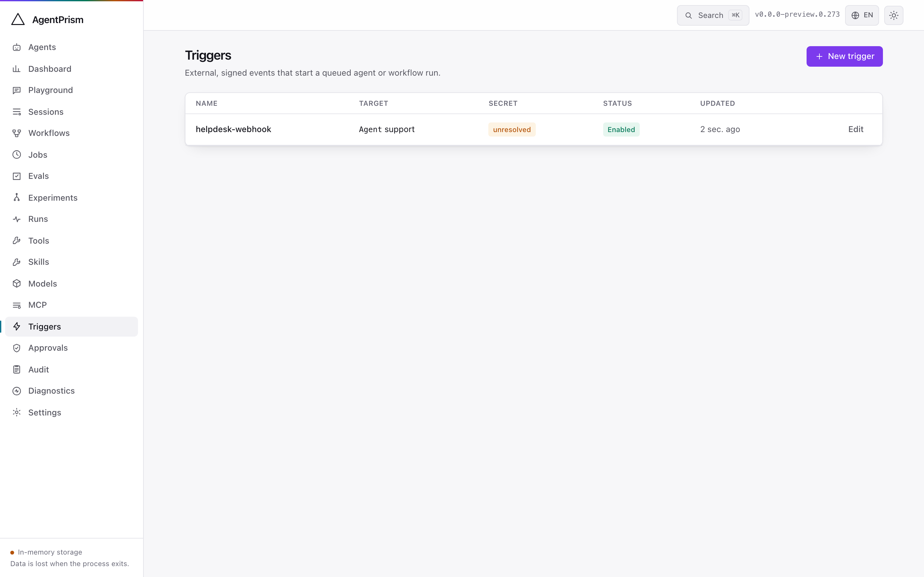Viewport: 924px width, 577px height.
Task: Open the EN language selector
Action: point(862,15)
